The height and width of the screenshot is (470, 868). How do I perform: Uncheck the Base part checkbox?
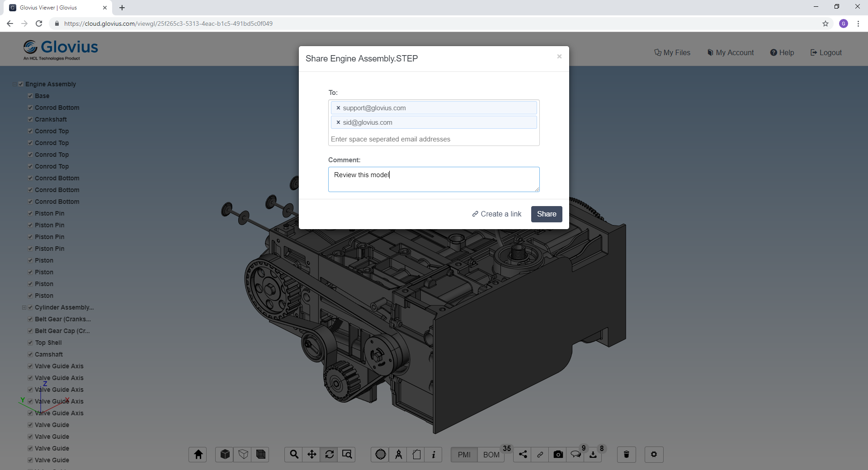click(30, 96)
